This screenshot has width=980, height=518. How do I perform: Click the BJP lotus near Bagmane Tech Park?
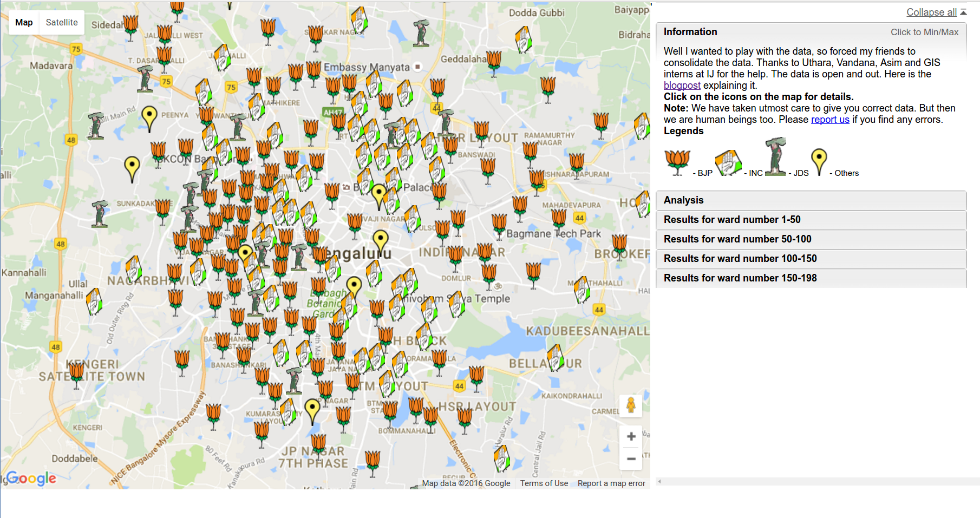499,226
